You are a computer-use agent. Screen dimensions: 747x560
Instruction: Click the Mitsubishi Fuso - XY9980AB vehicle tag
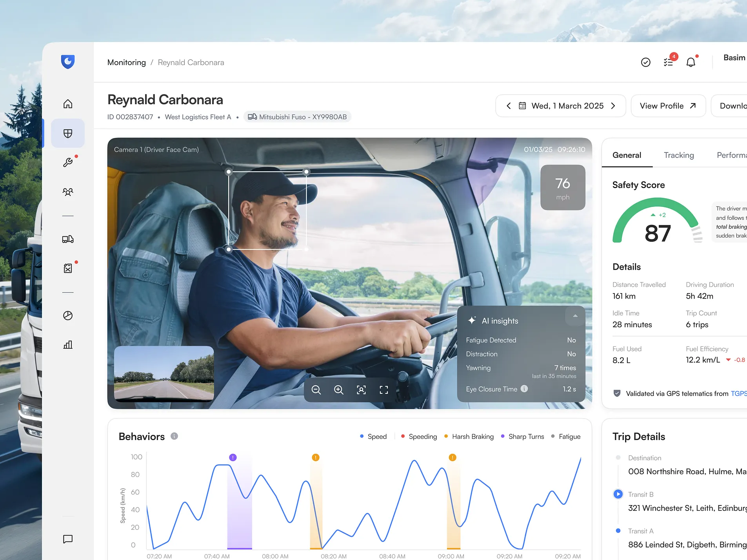[297, 117]
